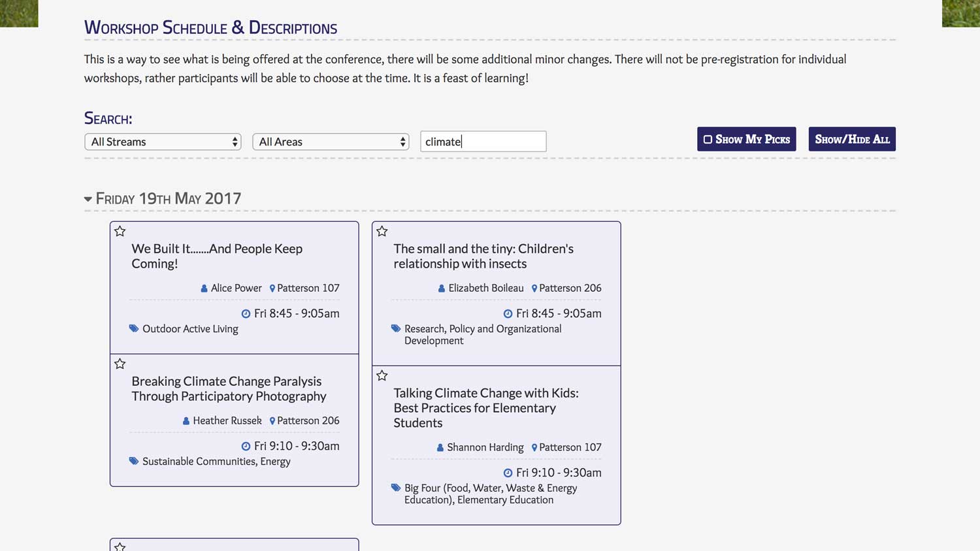Image resolution: width=980 pixels, height=551 pixels.
Task: Star the 'We Built It' workshop
Action: (120, 231)
